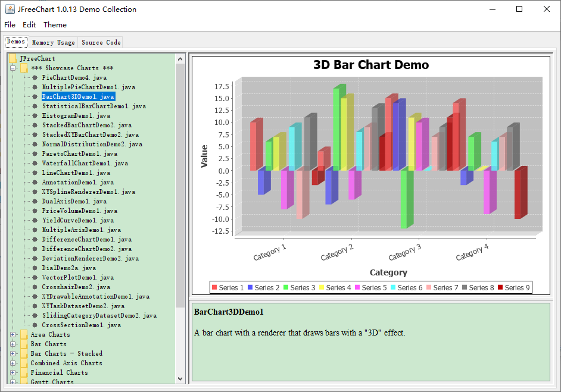Expand the Combined Axis Charts node
Viewport: 561px width, 392px height.
(13, 363)
